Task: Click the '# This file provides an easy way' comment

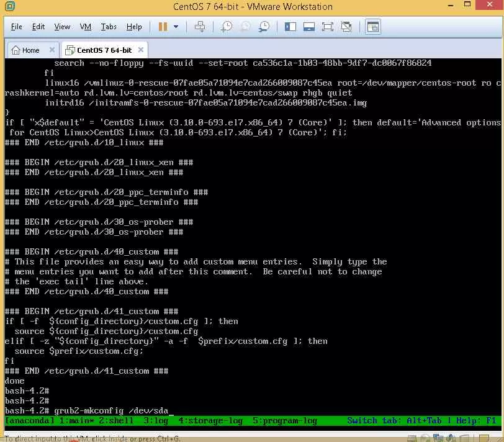Action: [196, 262]
